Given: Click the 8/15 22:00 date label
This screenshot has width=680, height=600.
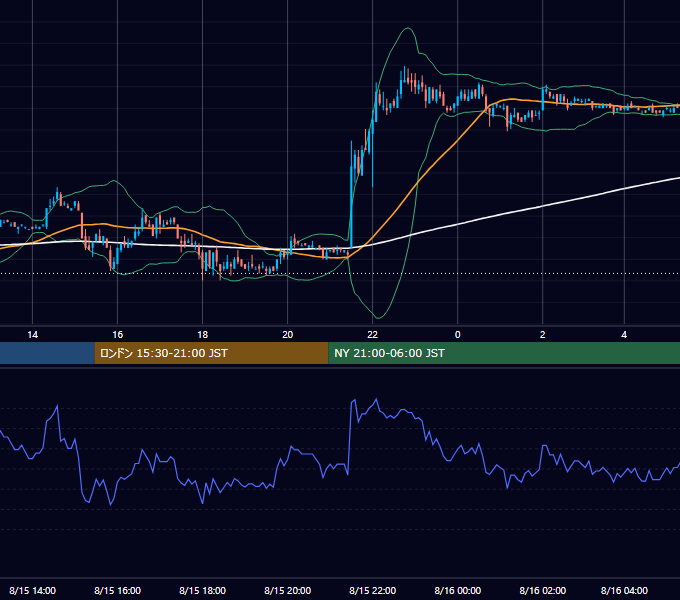Looking at the screenshot, I should coord(373,590).
